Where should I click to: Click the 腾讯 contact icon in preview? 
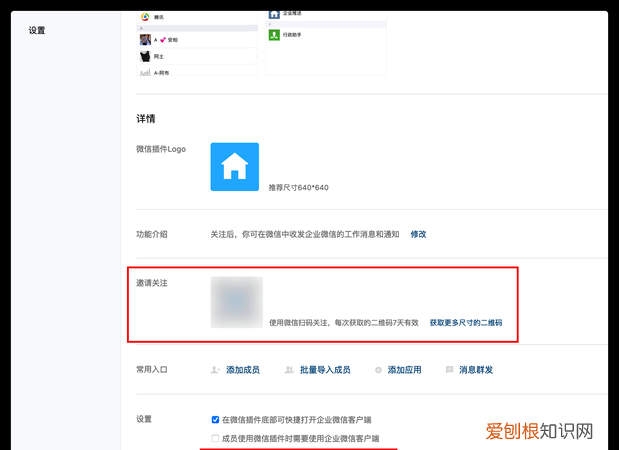click(145, 17)
